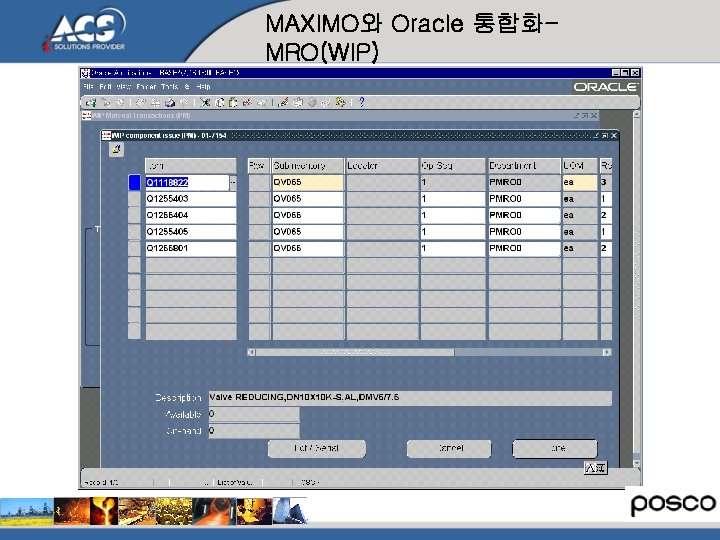Click the Save toolbar icon

click(x=141, y=102)
